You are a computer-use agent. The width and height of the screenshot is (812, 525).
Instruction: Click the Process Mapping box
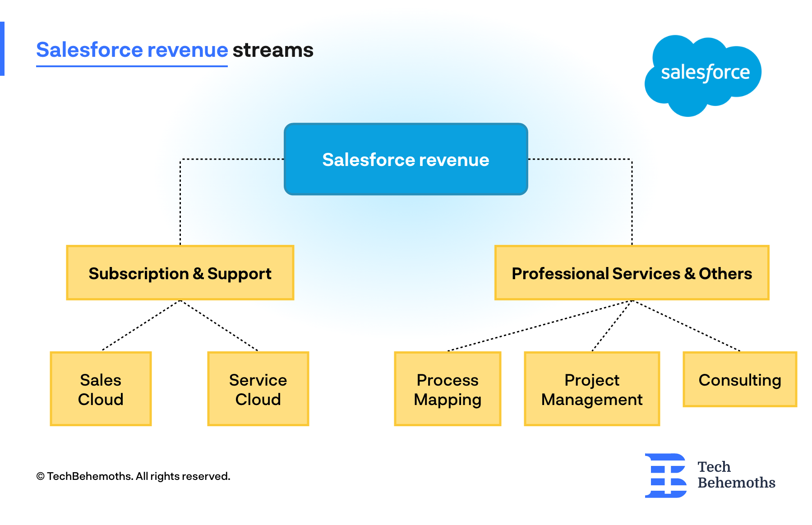tap(448, 389)
